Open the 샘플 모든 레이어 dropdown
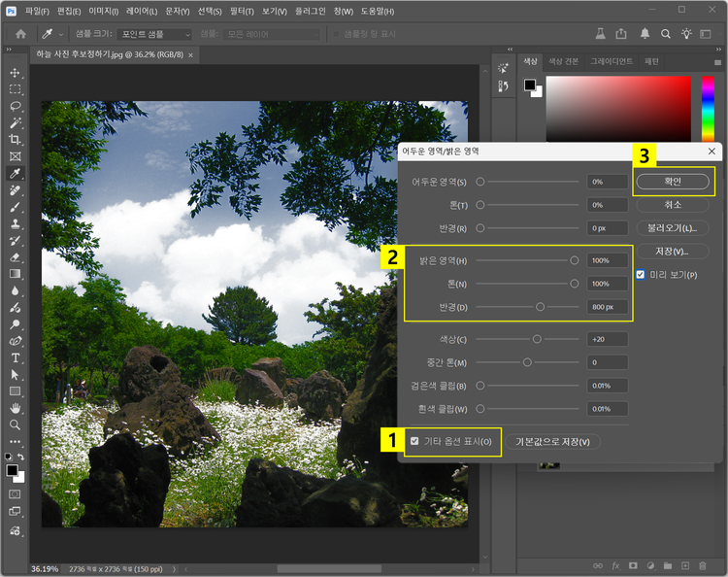The width and height of the screenshot is (728, 577). click(270, 34)
